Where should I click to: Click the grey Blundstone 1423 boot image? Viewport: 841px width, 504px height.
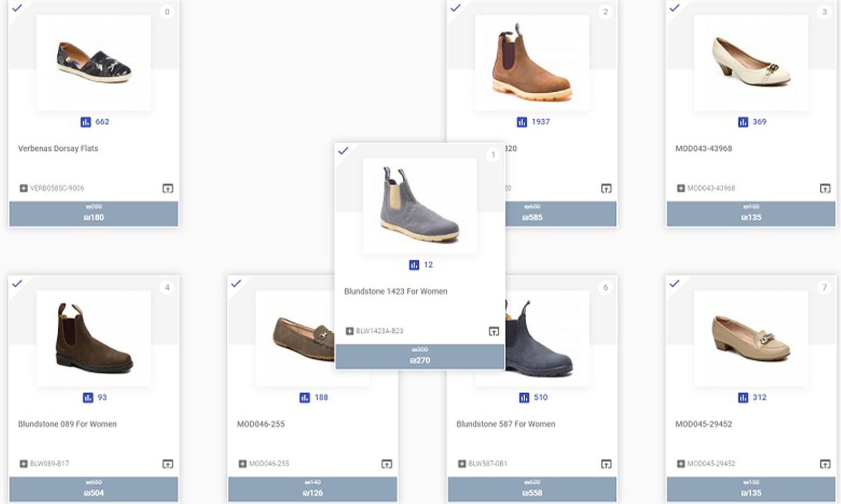tap(420, 206)
